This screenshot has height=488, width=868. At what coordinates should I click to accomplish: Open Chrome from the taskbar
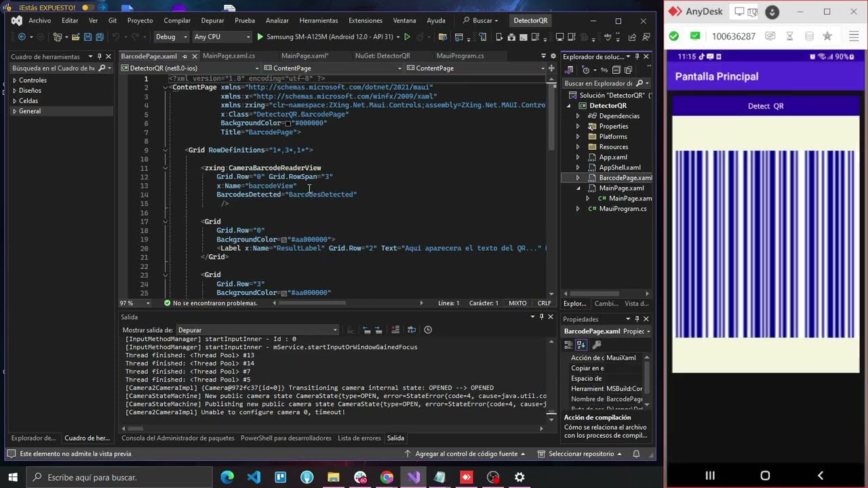tap(387, 477)
